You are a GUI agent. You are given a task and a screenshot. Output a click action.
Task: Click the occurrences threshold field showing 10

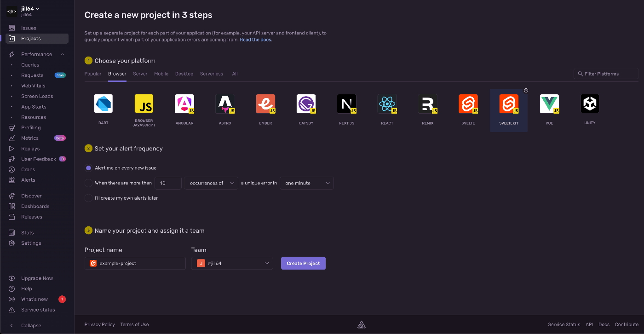point(168,183)
